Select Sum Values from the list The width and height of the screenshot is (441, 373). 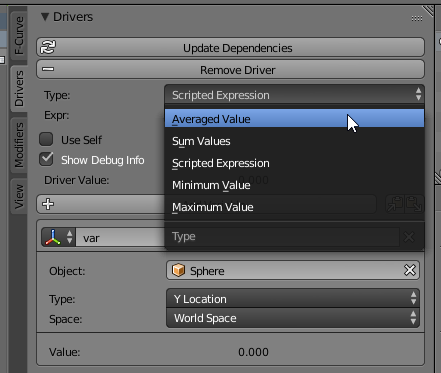click(x=294, y=141)
